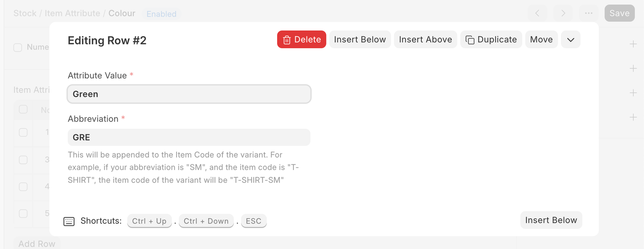Image resolution: width=644 pixels, height=249 pixels.
Task: Collapse the row editor with chevron
Action: tap(570, 39)
